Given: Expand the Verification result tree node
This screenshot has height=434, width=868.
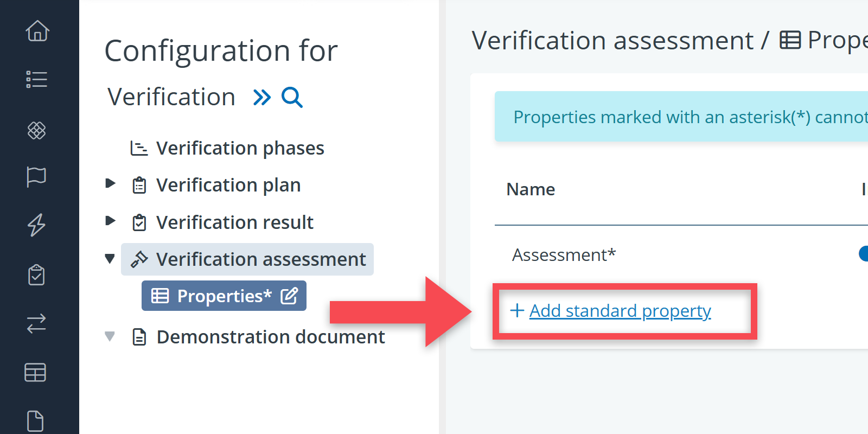Looking at the screenshot, I should (110, 221).
